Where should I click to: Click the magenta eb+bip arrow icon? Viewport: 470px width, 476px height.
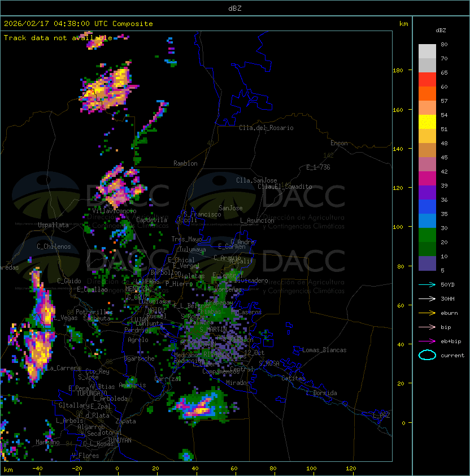pyautogui.click(x=427, y=341)
